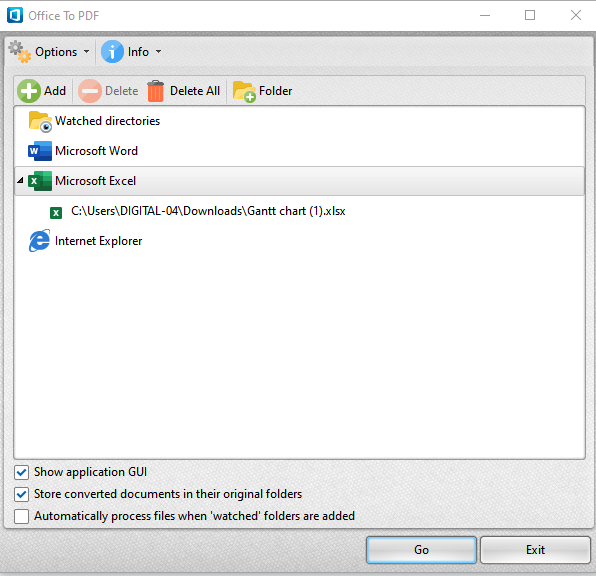Click the Microsoft Excel icon
596x576 pixels.
[x=40, y=181]
